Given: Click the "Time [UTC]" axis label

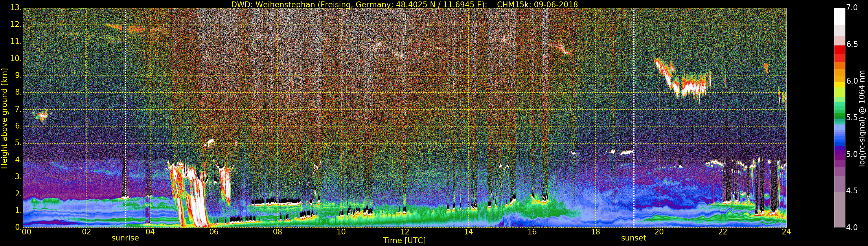Looking at the screenshot, I should (404, 240).
